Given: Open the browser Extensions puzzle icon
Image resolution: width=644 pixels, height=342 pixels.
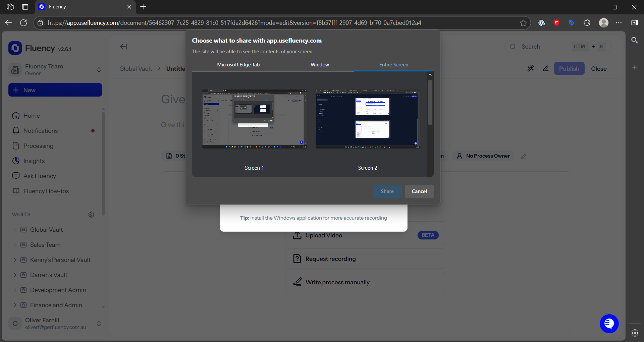Looking at the screenshot, I should 587,23.
